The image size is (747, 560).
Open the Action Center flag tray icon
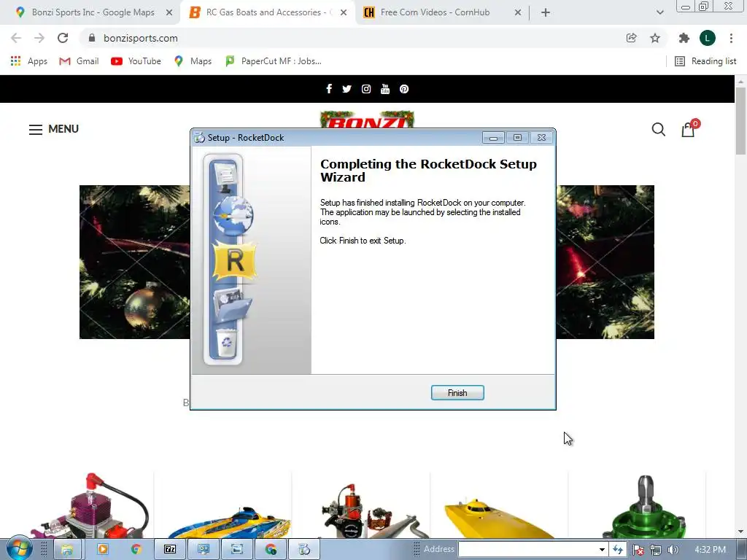(638, 550)
